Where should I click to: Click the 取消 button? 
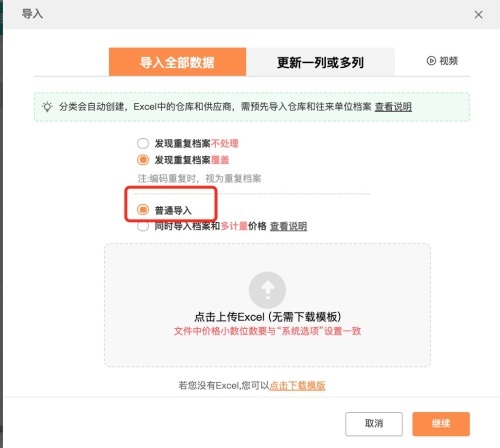[374, 424]
